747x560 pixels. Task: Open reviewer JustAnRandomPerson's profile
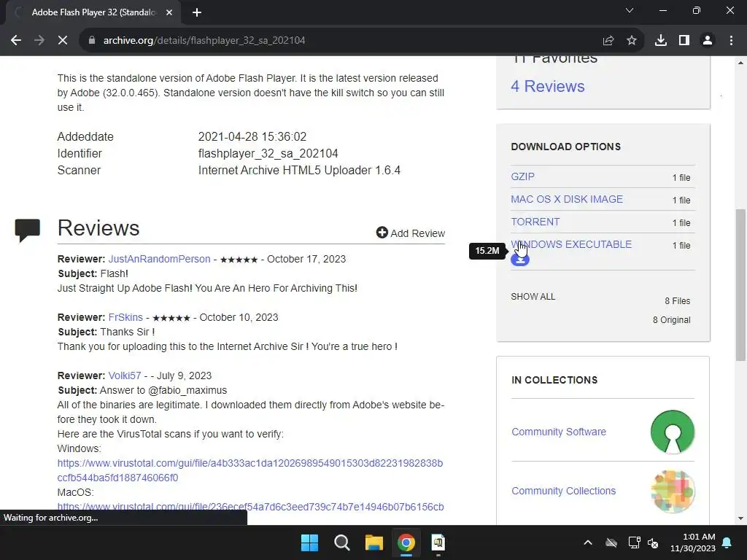(x=159, y=259)
